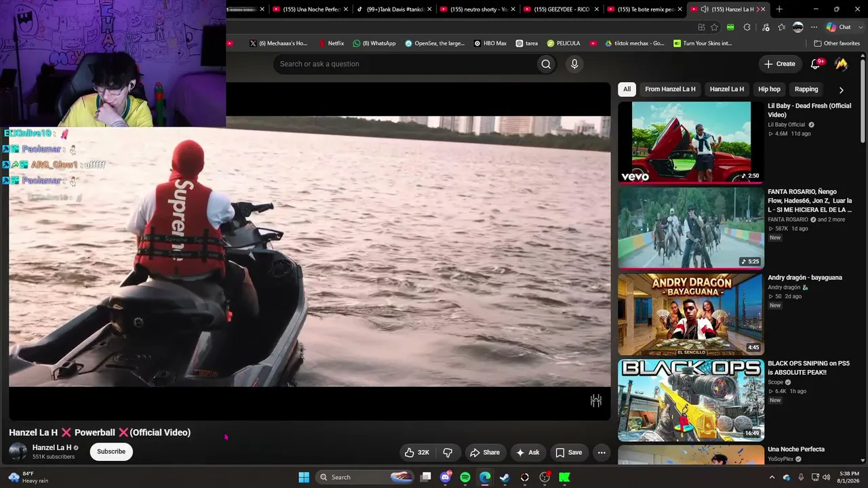Open Spotify from the taskbar
868x488 pixels.
point(465,477)
